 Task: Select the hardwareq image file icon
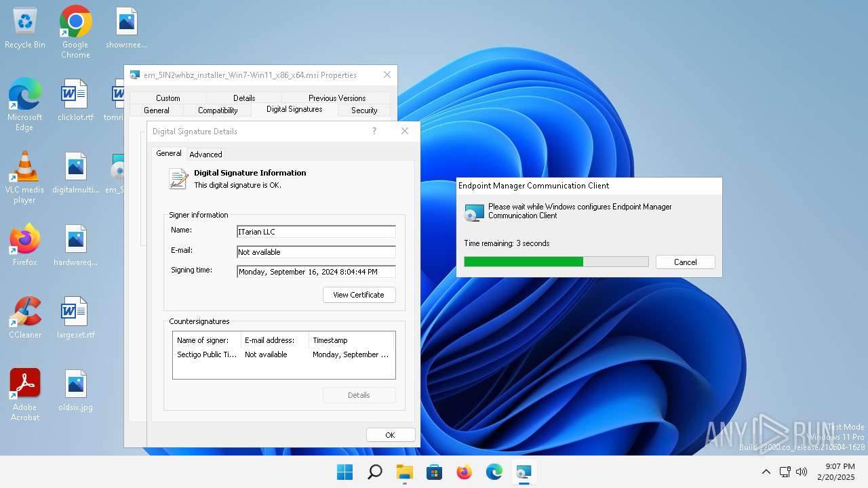tap(75, 245)
